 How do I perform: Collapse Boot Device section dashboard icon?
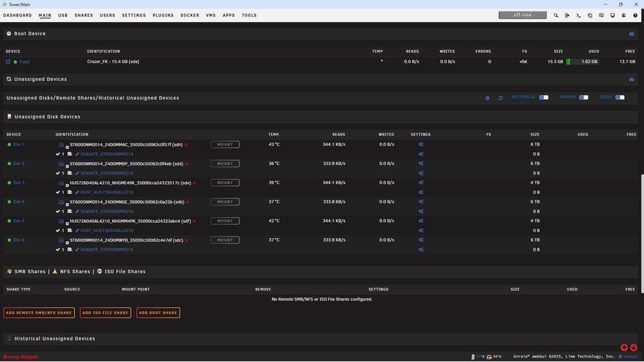click(x=632, y=33)
